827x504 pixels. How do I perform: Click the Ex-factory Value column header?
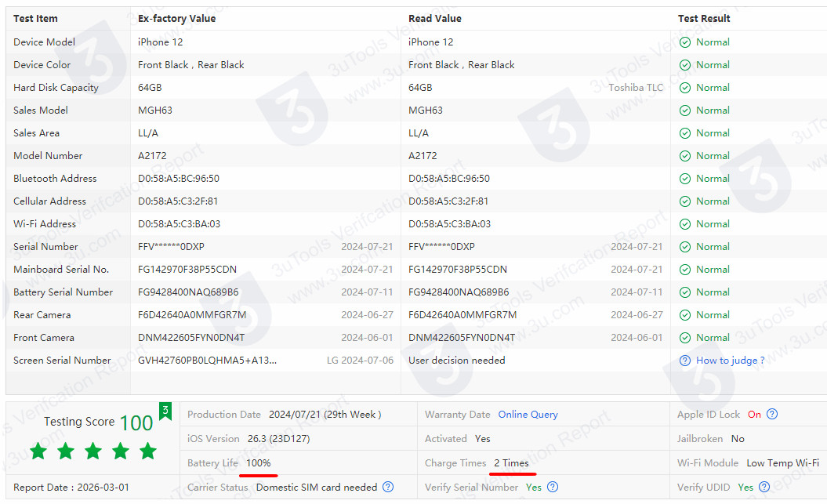176,18
